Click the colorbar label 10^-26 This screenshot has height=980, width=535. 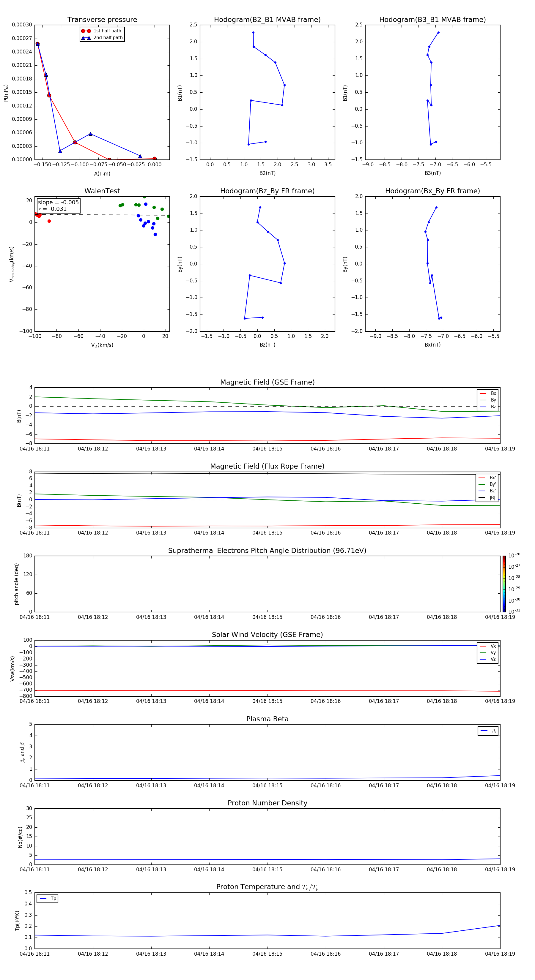[514, 555]
